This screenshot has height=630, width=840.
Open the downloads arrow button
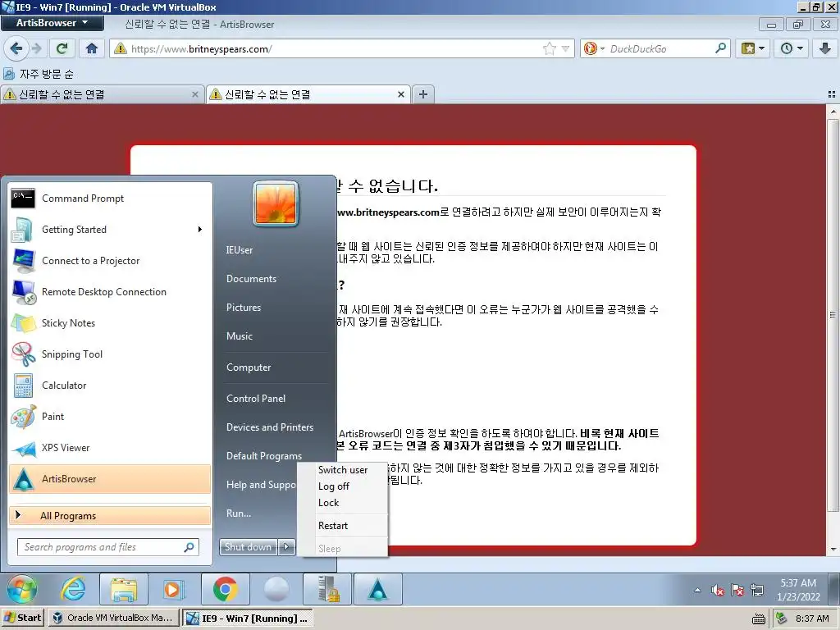pyautogui.click(x=825, y=48)
